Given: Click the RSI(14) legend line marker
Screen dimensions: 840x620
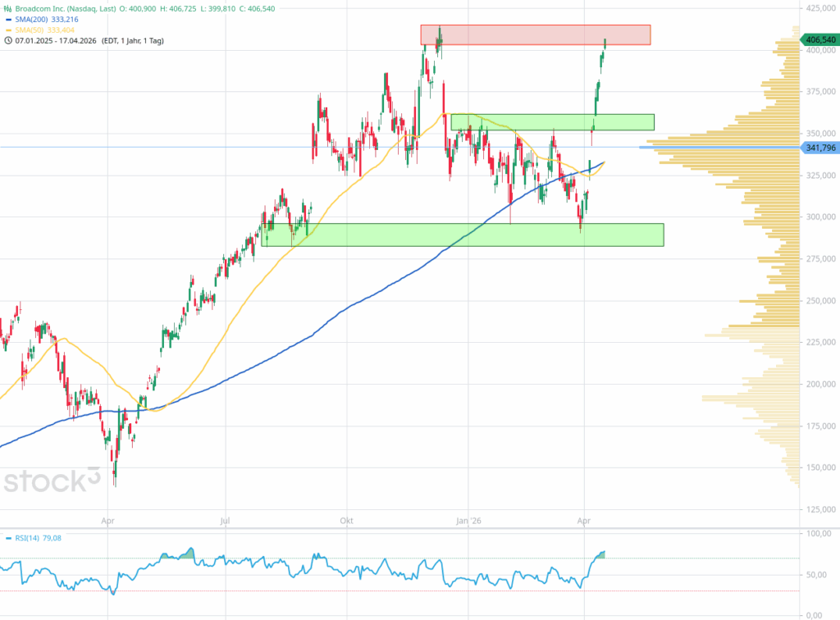Looking at the screenshot, I should pyautogui.click(x=8, y=539).
